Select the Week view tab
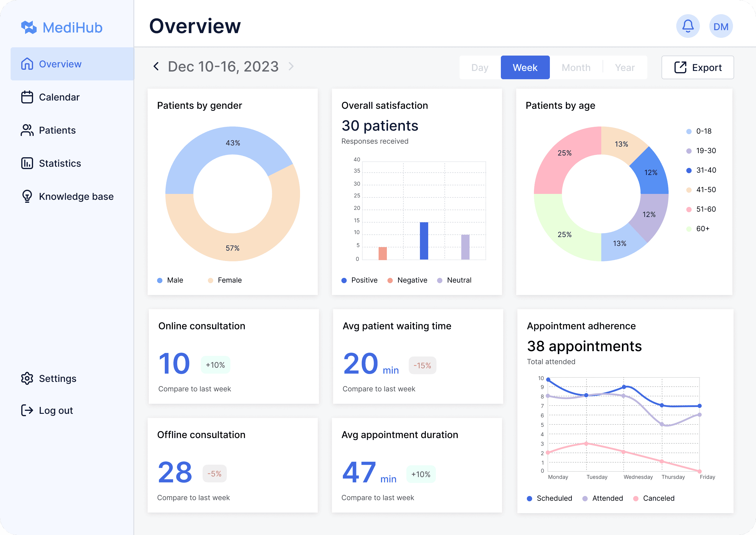 [525, 68]
